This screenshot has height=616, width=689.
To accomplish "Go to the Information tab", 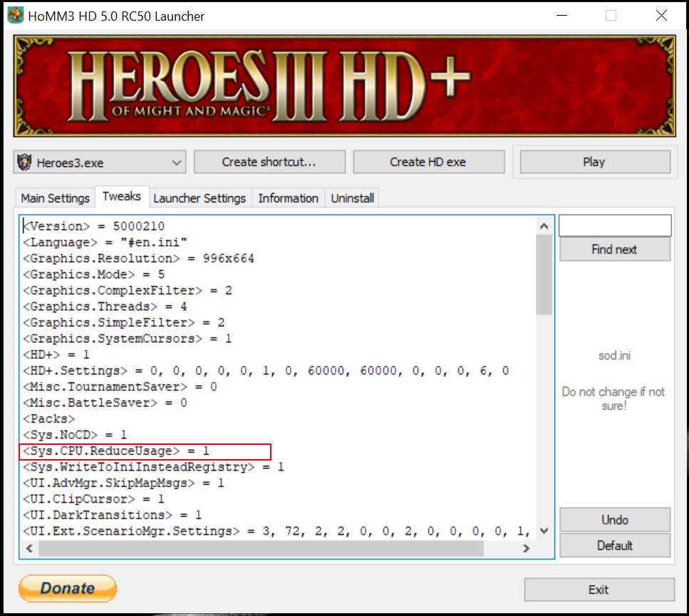I will [x=289, y=198].
